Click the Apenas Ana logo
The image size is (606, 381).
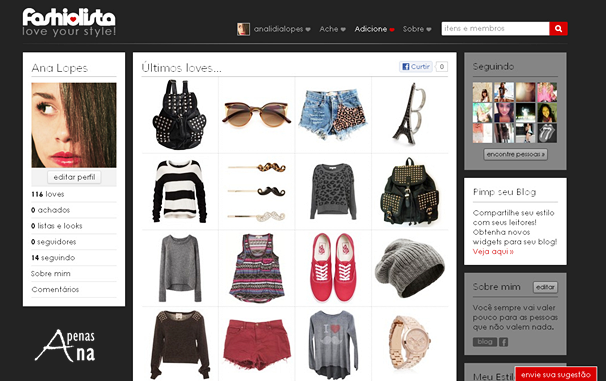pos(66,345)
